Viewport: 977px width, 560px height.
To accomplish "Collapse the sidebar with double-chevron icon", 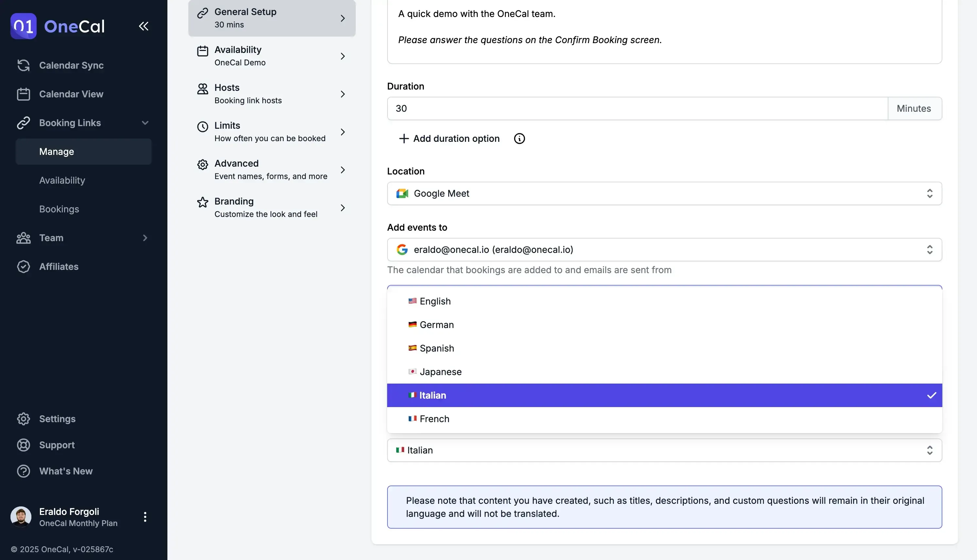I will click(143, 26).
